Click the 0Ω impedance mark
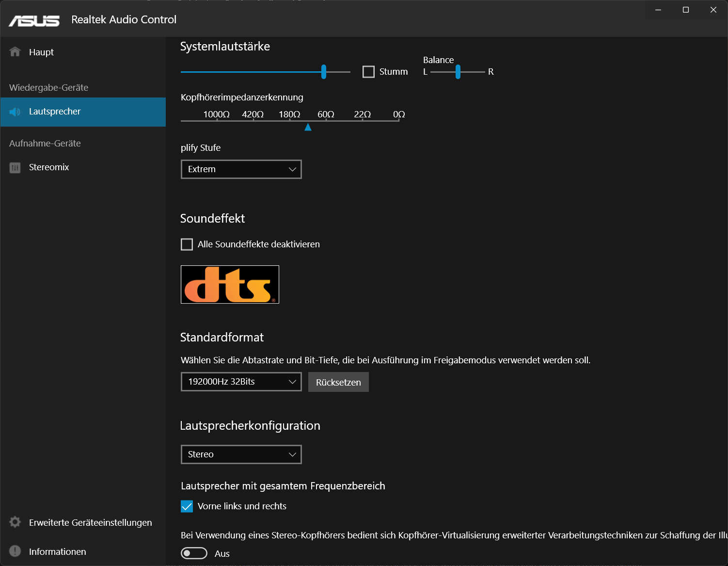 pos(399,114)
